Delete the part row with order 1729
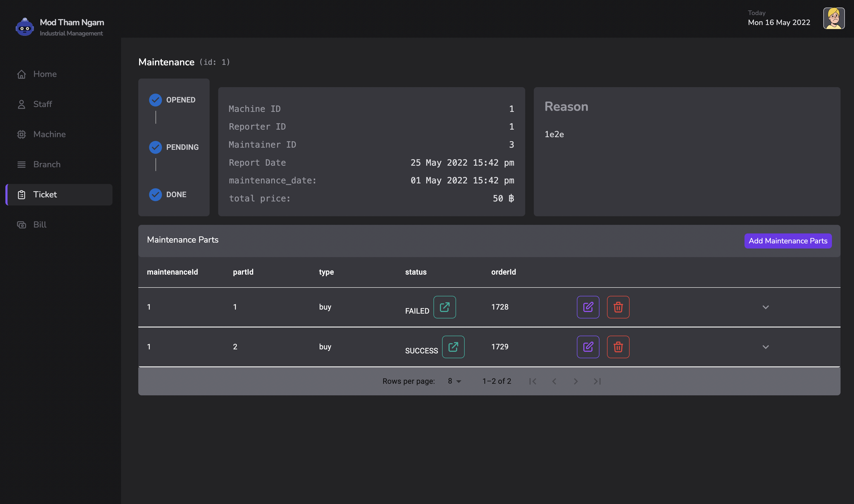 click(618, 347)
